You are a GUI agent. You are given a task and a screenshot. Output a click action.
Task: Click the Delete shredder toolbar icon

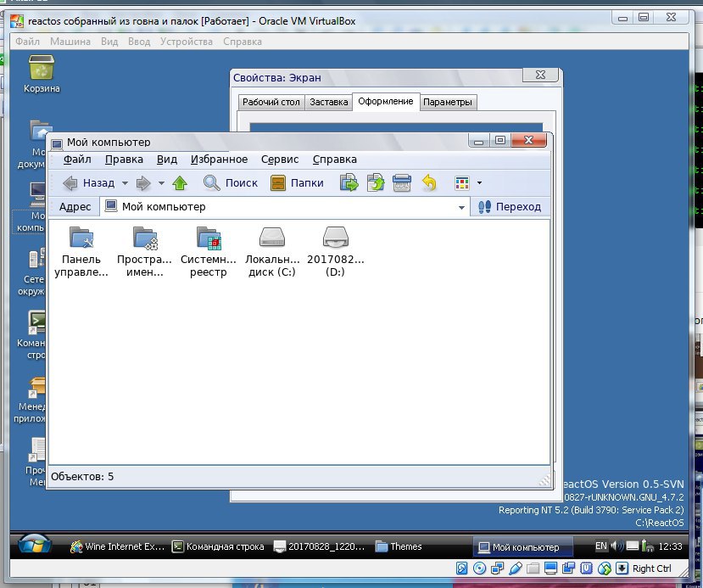point(402,183)
